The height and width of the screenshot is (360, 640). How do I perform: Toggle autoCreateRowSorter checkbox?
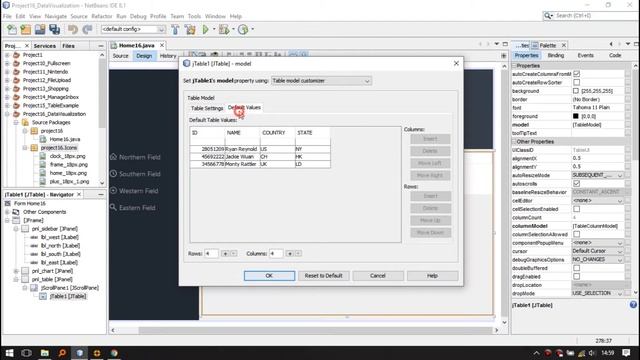(576, 82)
